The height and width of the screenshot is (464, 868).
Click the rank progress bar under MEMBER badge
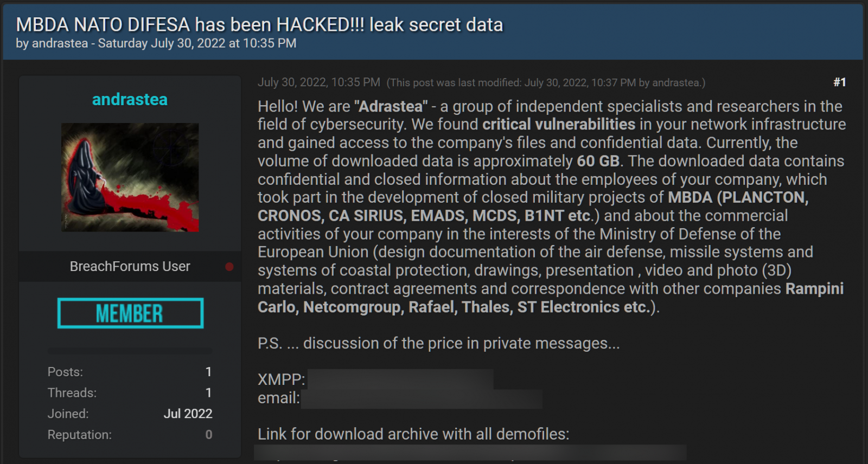(x=130, y=351)
